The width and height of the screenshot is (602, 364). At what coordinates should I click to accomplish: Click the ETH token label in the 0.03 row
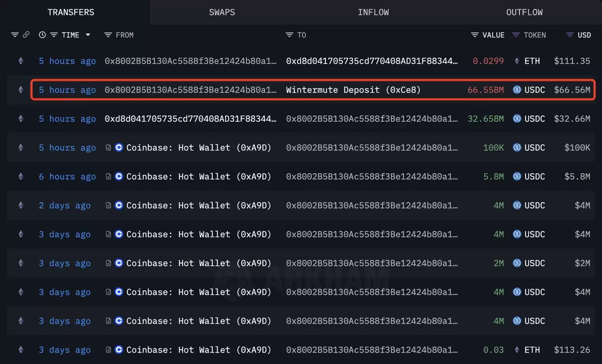pyautogui.click(x=532, y=350)
